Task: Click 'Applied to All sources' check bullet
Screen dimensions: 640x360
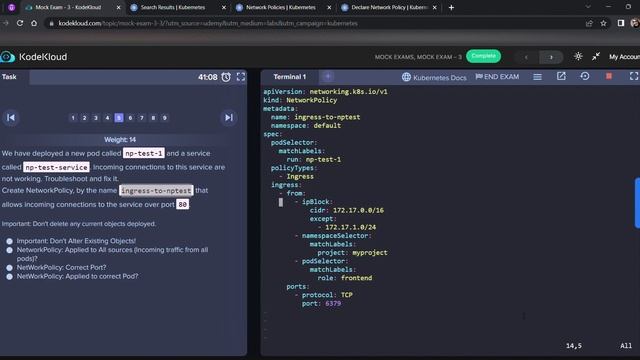Action: 9,250
